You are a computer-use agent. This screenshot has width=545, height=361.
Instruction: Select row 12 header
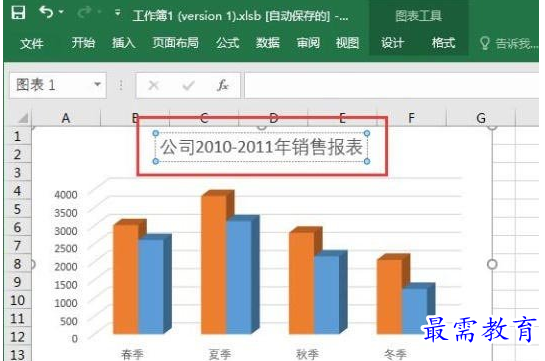click(x=17, y=337)
